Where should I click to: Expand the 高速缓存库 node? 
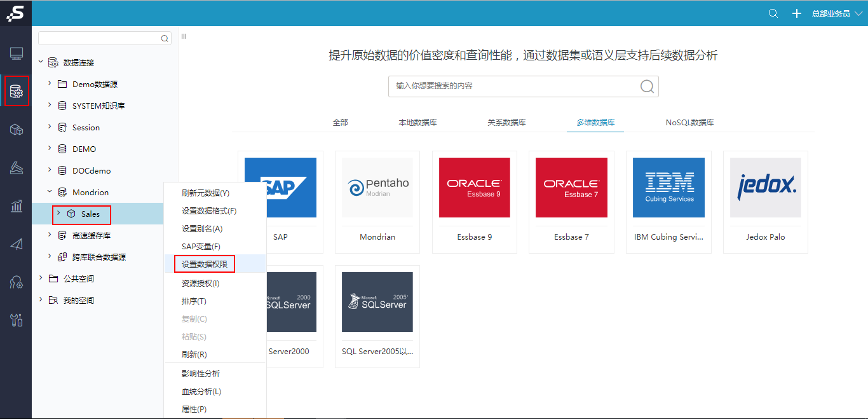click(50, 235)
